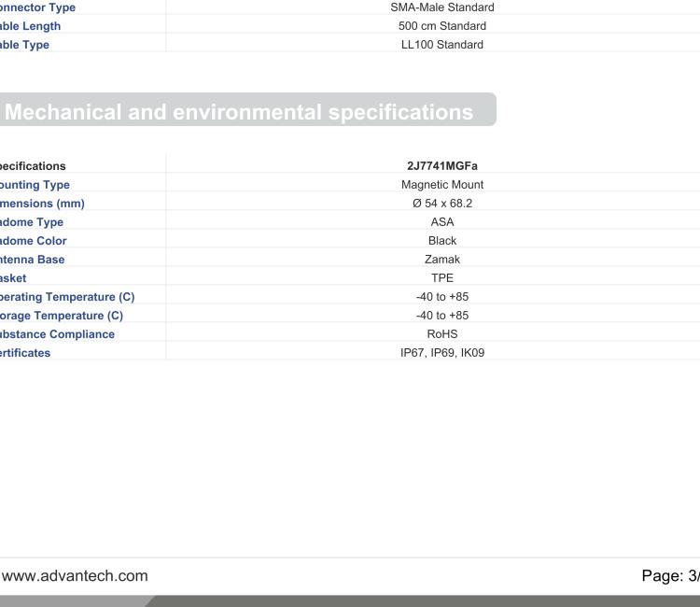Click the Antenna Base row label
This screenshot has width=700, height=607.
(x=33, y=260)
